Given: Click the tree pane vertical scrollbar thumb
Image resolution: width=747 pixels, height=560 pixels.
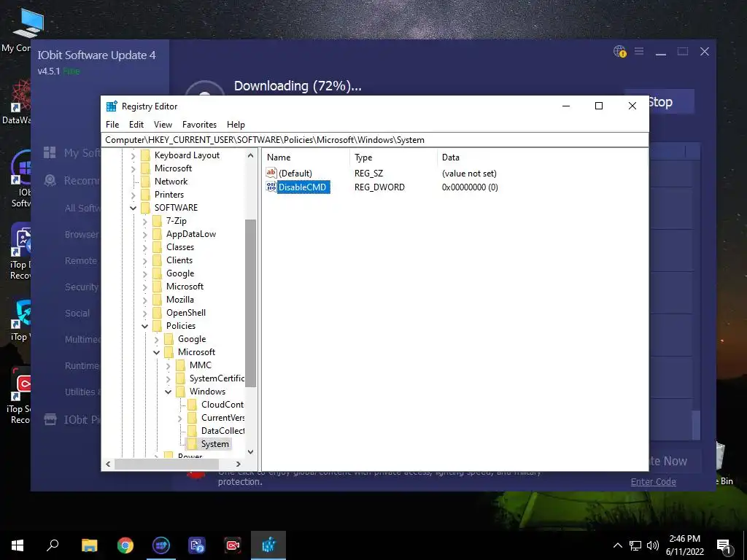Looking at the screenshot, I should [251, 303].
